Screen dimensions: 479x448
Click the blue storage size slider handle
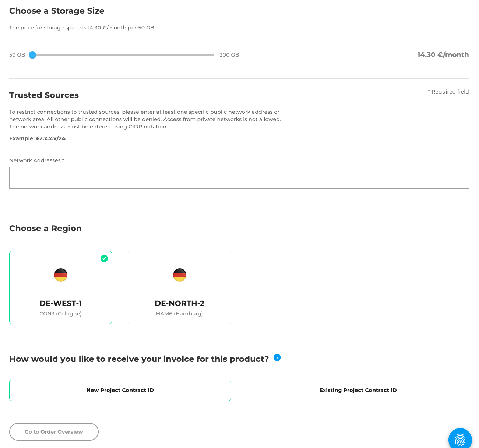tap(32, 54)
